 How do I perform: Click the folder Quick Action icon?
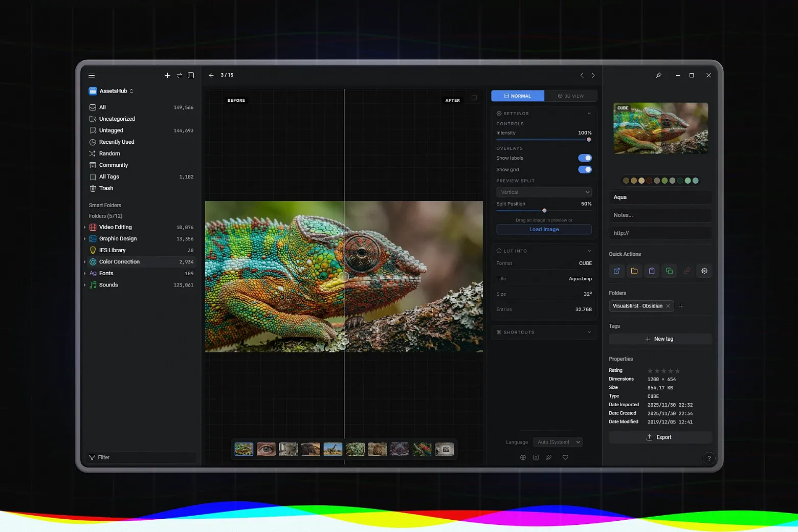[634, 271]
